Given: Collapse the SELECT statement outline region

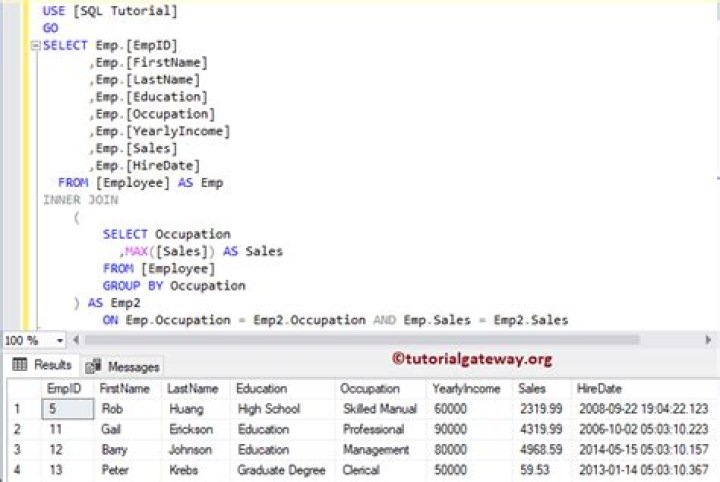Looking at the screenshot, I should click(35, 45).
